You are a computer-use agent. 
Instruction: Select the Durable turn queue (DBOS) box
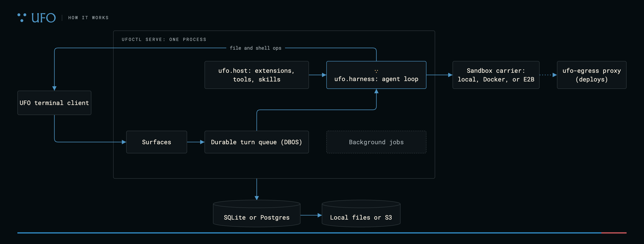[257, 142]
